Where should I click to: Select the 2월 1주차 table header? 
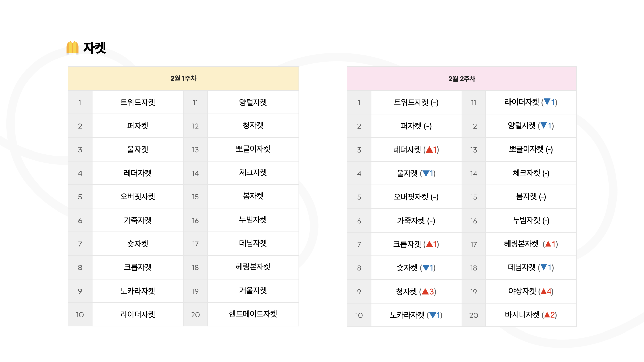(183, 78)
